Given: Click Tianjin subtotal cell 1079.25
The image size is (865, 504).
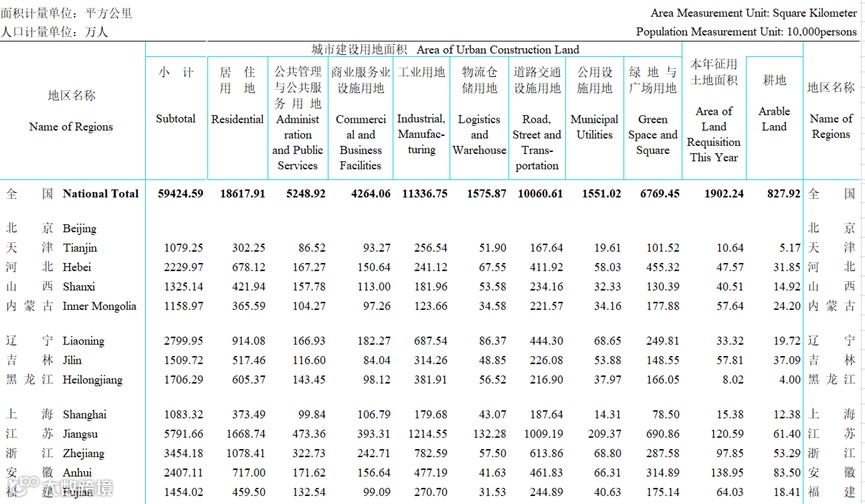Looking at the screenshot, I should (183, 248).
